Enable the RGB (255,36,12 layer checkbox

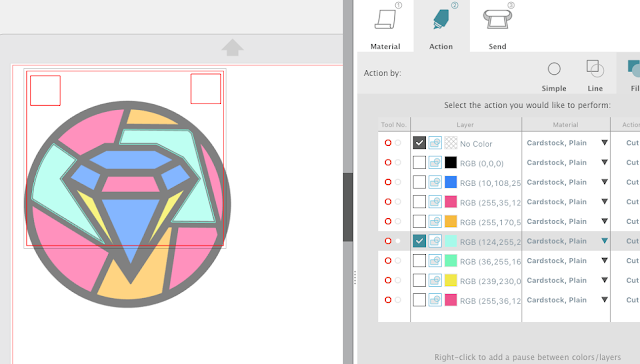(419, 300)
